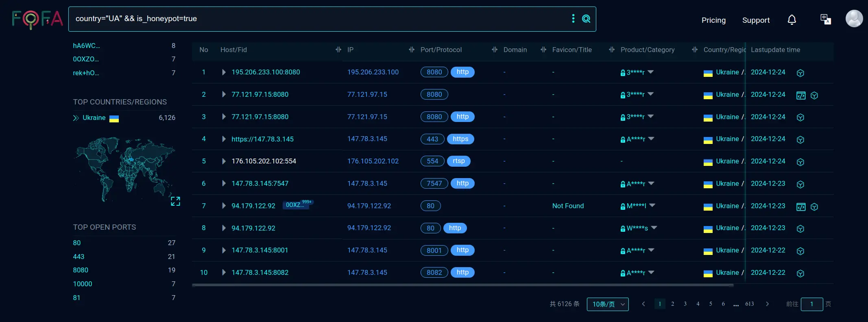Click the page jump number field
The height and width of the screenshot is (322, 868).
pyautogui.click(x=811, y=304)
